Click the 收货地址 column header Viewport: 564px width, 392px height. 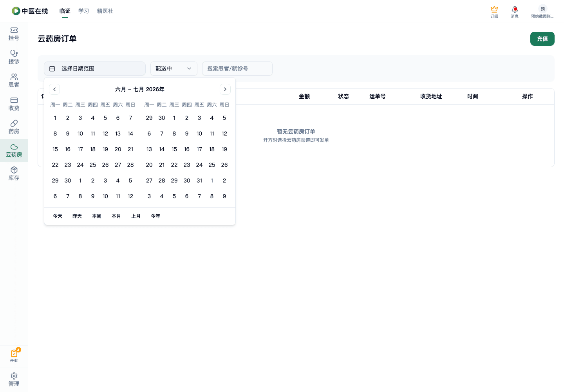click(431, 96)
